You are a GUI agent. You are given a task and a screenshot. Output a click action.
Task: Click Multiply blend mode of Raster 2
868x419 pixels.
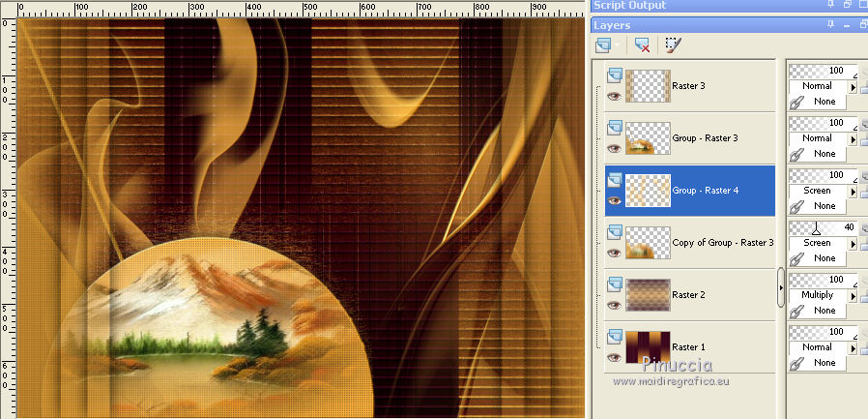coord(817,295)
